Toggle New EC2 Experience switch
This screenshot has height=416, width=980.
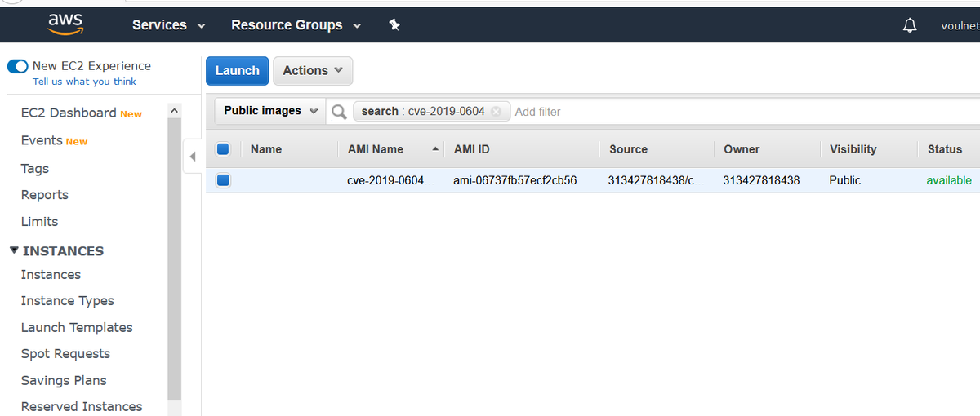point(17,66)
